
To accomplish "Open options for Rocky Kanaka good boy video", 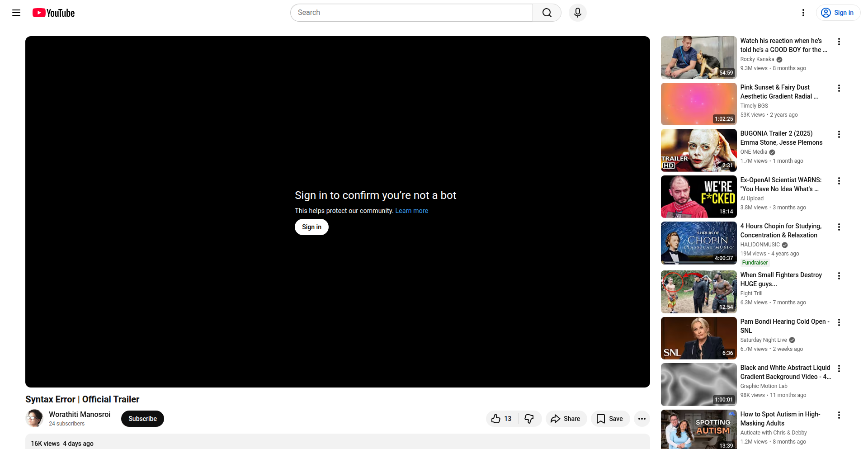I will click(839, 42).
